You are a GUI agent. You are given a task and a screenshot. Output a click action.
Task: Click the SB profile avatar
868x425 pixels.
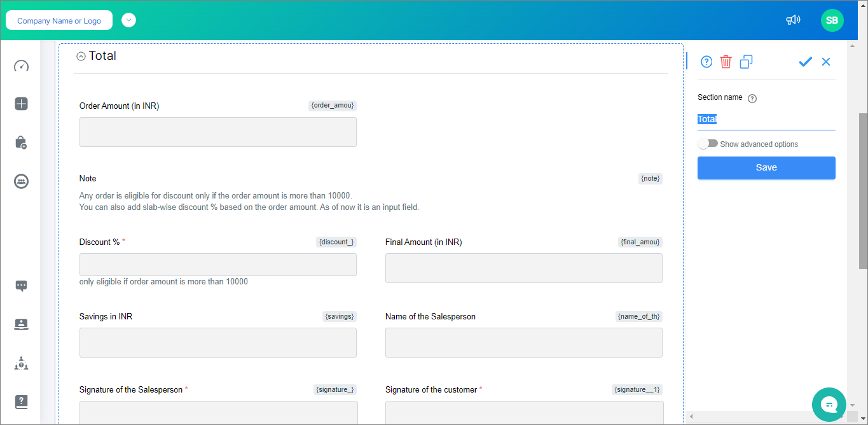(x=832, y=20)
